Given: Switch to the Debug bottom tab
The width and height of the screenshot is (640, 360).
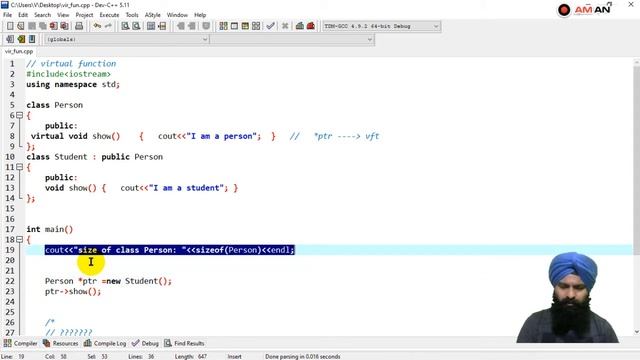Looking at the screenshot, I should tap(145, 343).
